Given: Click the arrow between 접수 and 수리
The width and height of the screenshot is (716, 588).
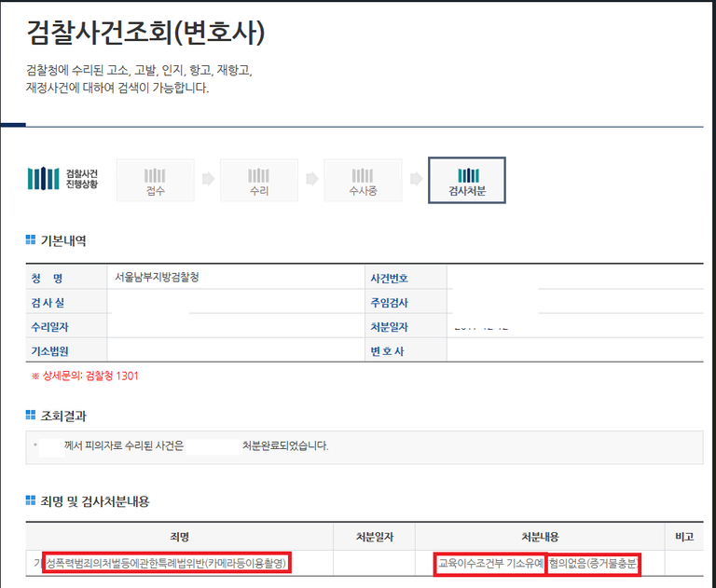Looking at the screenshot, I should coord(208,179).
